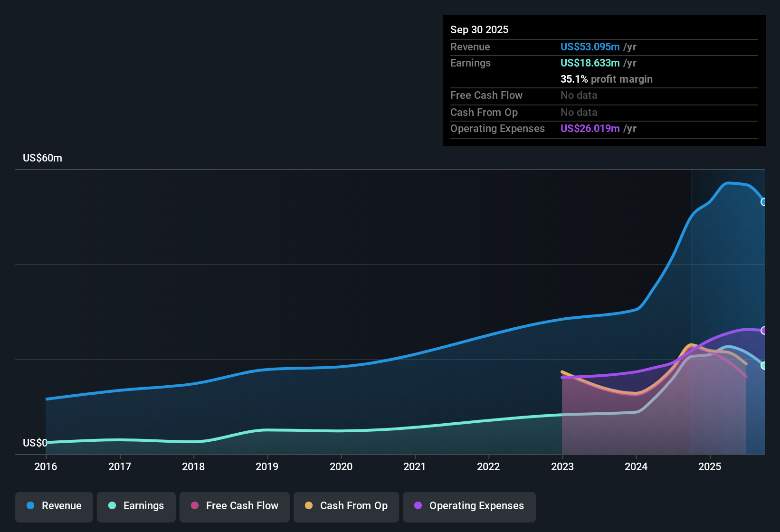Click the Sep 30 2025 tooltip header
The image size is (780, 532).
coord(479,29)
